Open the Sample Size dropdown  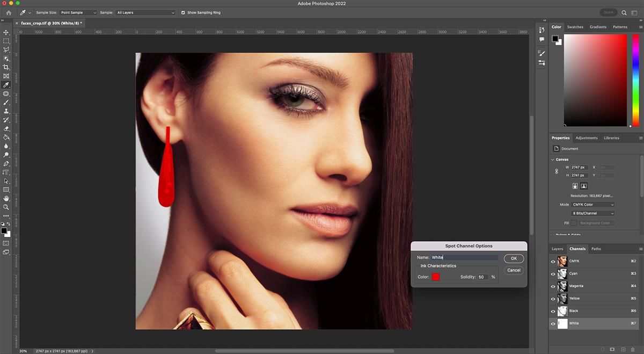(x=78, y=12)
